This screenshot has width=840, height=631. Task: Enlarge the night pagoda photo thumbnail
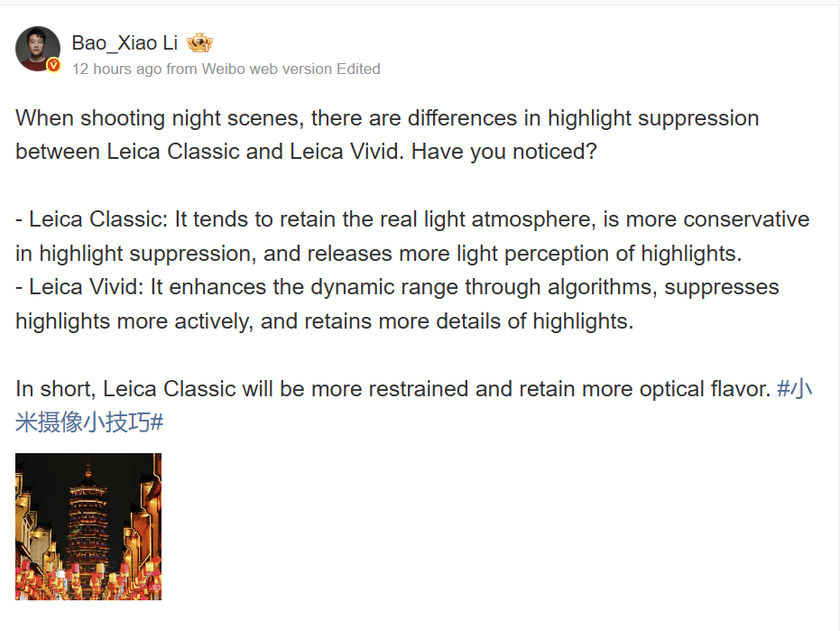[88, 526]
